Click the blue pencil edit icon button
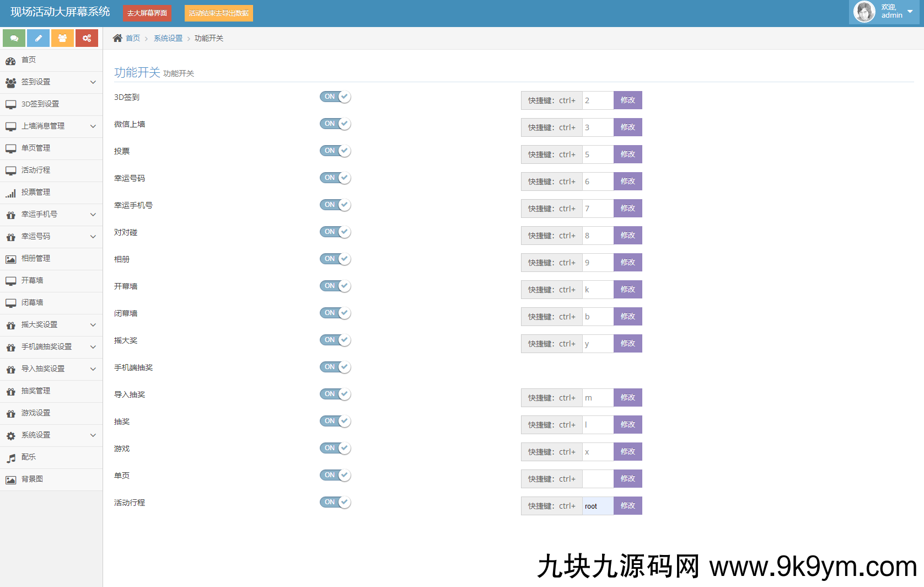The width and height of the screenshot is (924, 587). coord(38,38)
